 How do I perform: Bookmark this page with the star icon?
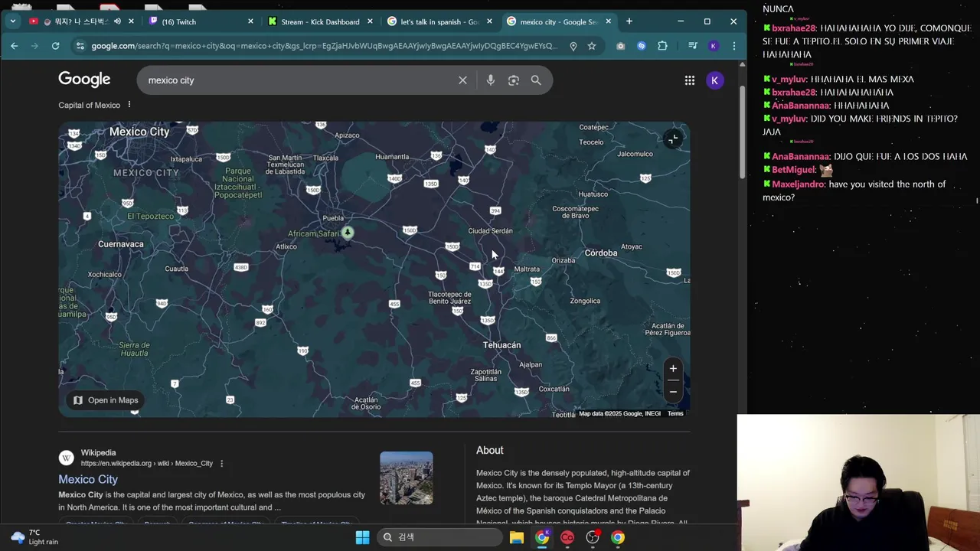click(x=592, y=46)
